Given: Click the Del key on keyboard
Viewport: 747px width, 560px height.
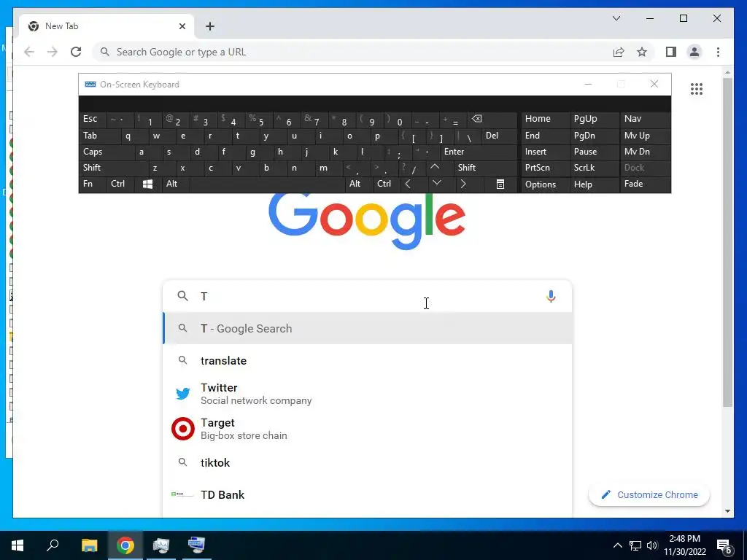Looking at the screenshot, I should pyautogui.click(x=499, y=136).
